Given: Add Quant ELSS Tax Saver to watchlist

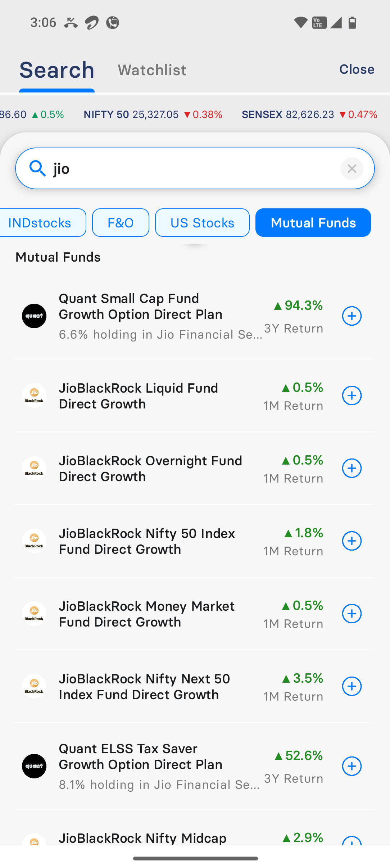Looking at the screenshot, I should [352, 766].
